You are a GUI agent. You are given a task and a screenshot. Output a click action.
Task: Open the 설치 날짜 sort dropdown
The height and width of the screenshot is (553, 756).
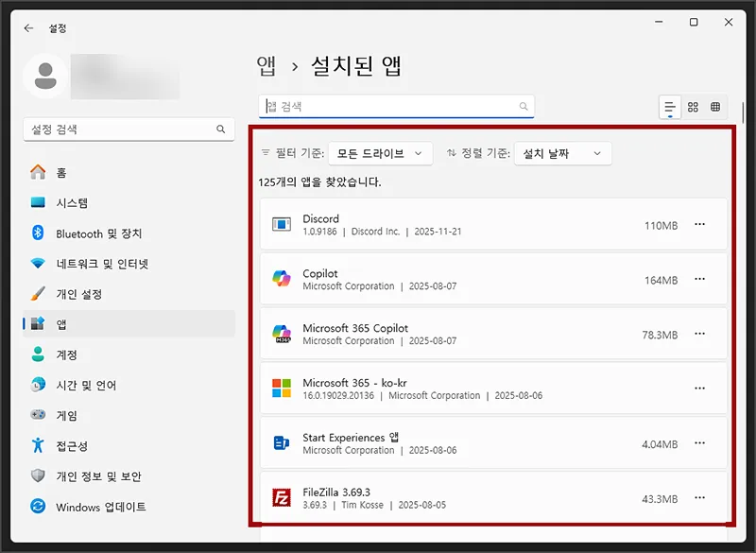tap(562, 153)
